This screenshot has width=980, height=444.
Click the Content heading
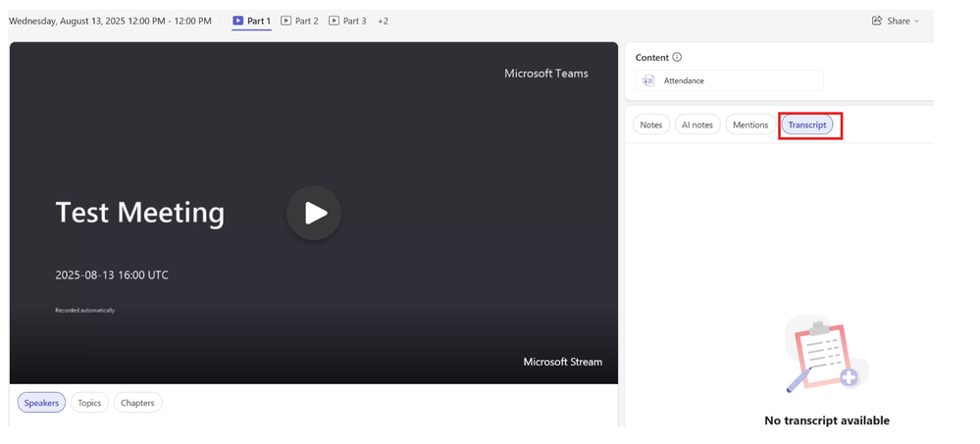[652, 58]
